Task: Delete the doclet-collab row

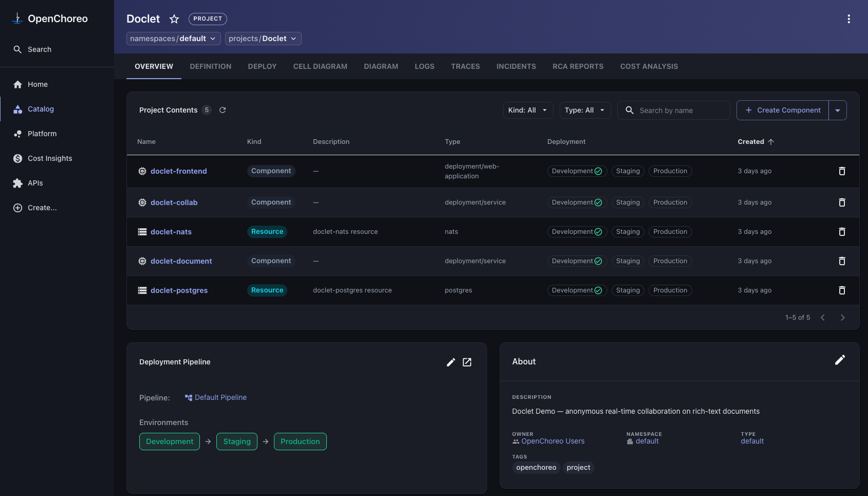Action: (842, 203)
